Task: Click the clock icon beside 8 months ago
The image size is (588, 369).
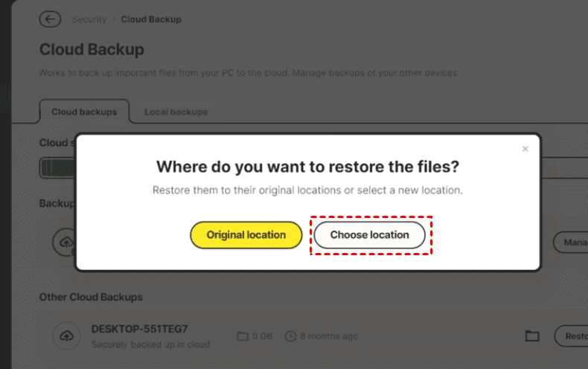Action: pos(290,336)
